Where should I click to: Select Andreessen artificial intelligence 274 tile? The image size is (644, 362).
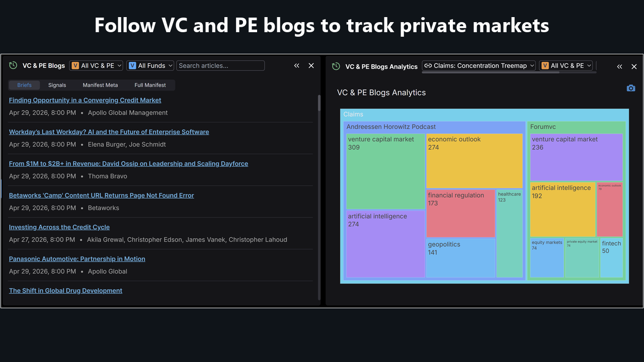pos(385,244)
